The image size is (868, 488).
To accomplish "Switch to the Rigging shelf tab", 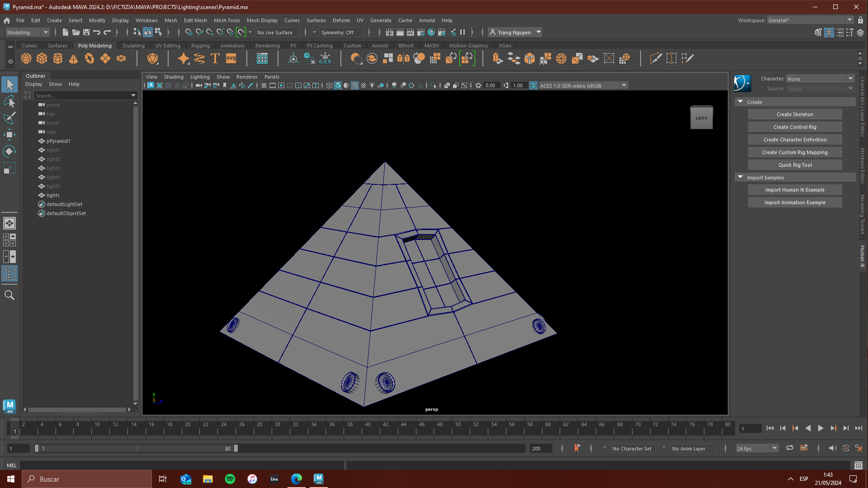I will 200,46.
